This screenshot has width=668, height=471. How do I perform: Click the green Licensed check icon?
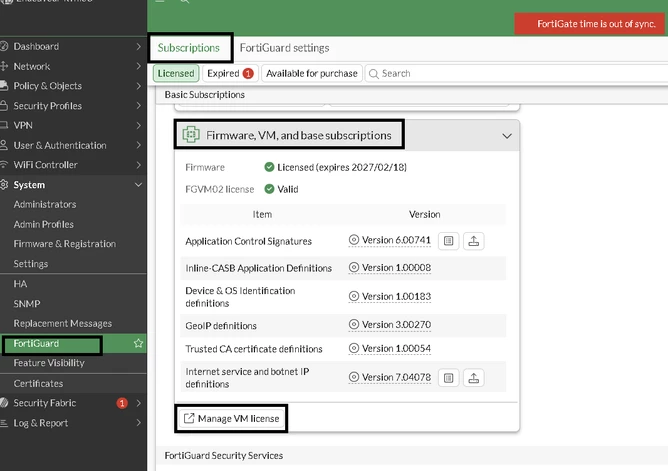[x=269, y=167]
